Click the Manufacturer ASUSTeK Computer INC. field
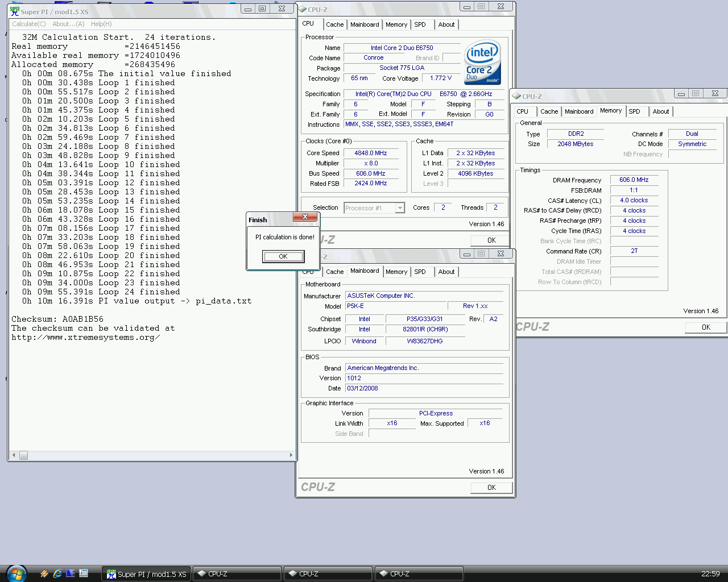 pyautogui.click(x=424, y=296)
